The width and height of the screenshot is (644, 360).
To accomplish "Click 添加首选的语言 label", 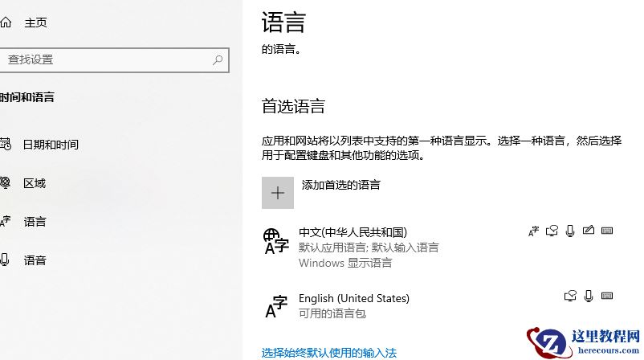I will point(341,185).
